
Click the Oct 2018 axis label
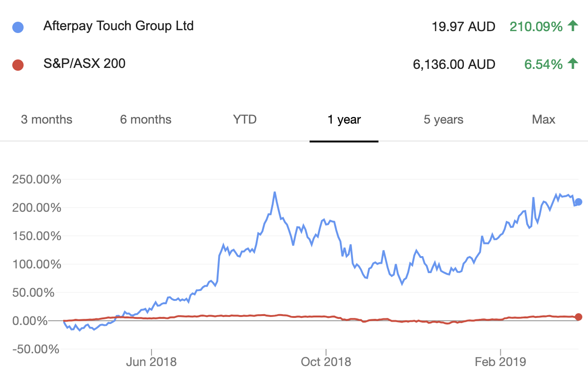point(326,362)
